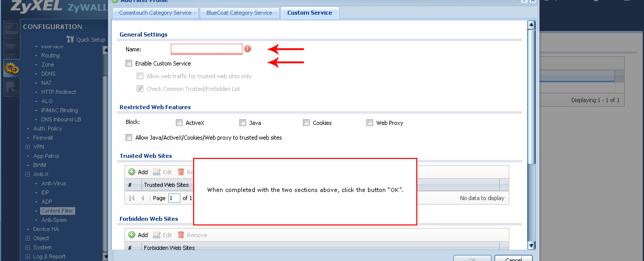Click 'No data to display' text

pos(482,198)
